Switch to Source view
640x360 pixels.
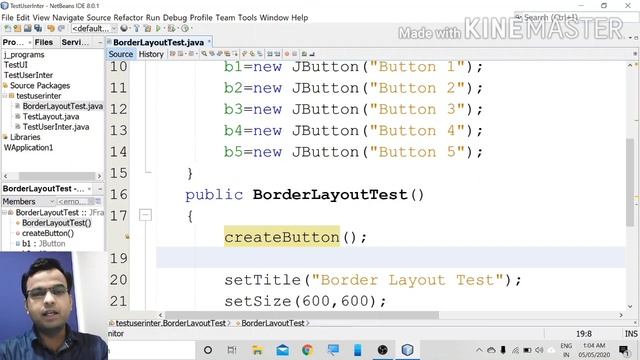[x=120, y=54]
